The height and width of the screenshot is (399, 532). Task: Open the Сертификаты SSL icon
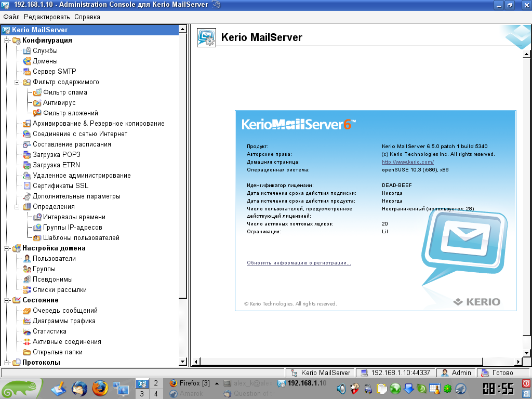[27, 186]
